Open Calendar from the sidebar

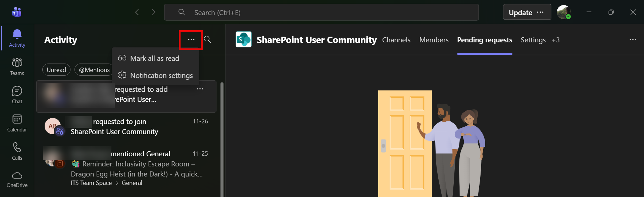coord(17,123)
